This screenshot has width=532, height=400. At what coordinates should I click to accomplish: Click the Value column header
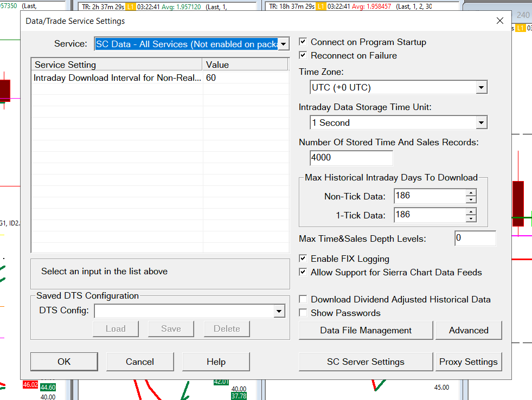click(x=245, y=64)
